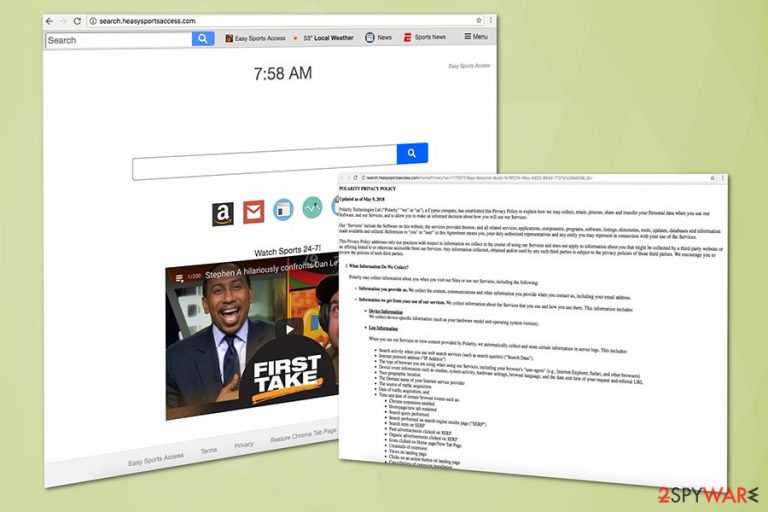Open the Terms footer link

click(209, 450)
